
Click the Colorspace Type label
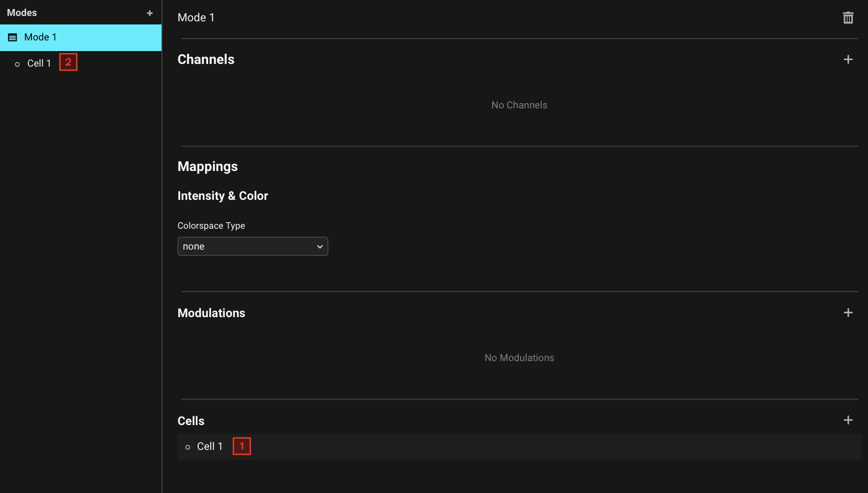click(x=211, y=226)
